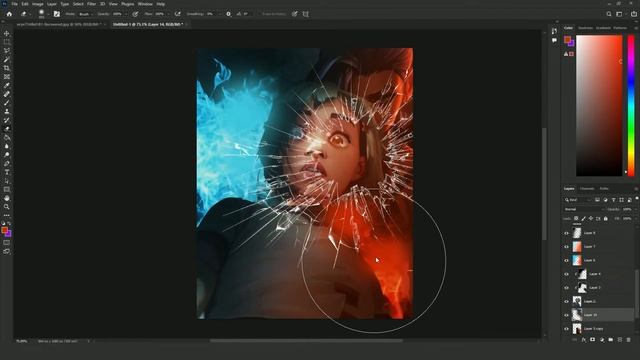Toggle Lock all padlock icon

[x=606, y=219]
